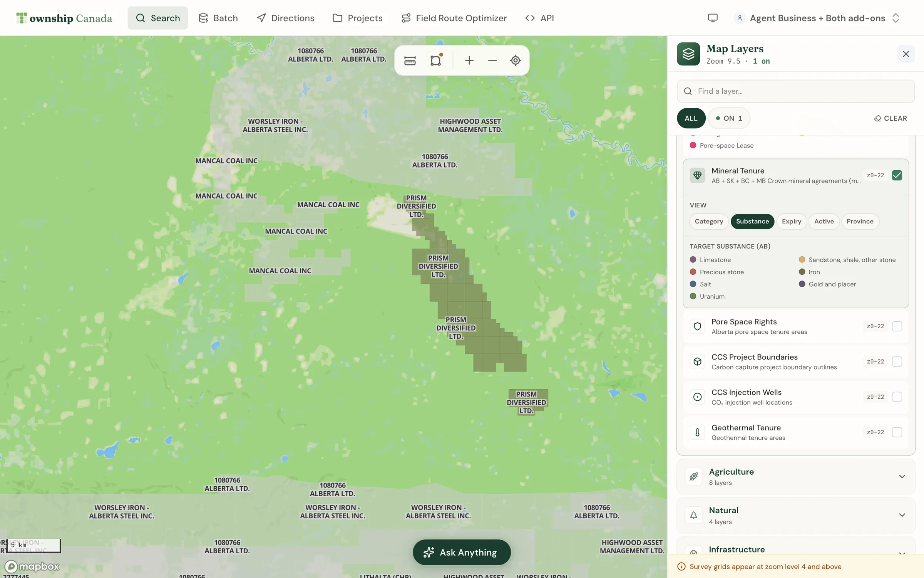The height and width of the screenshot is (578, 924).
Task: Click the mapbox logo
Action: tap(32, 566)
